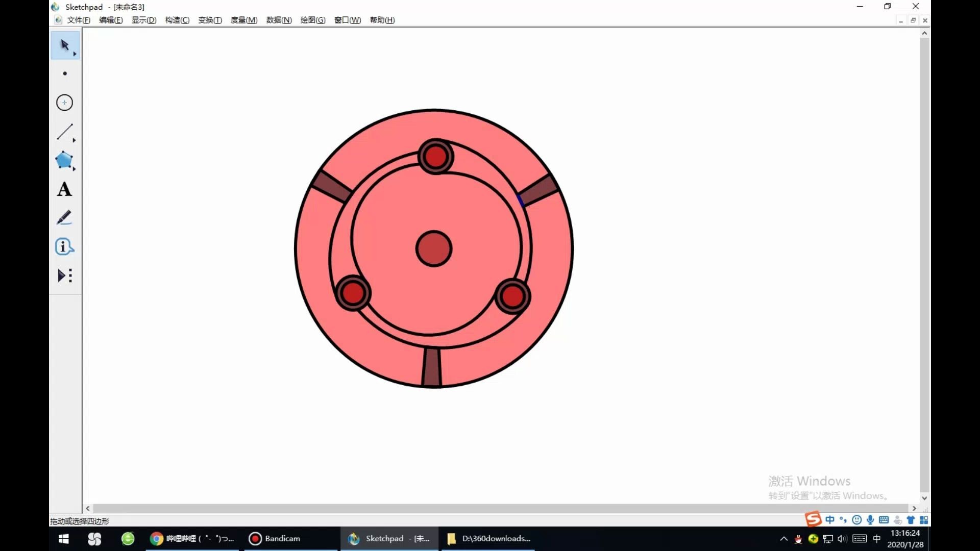Select the Marker pen tool
Screen dimensions: 980x551
pos(65,218)
